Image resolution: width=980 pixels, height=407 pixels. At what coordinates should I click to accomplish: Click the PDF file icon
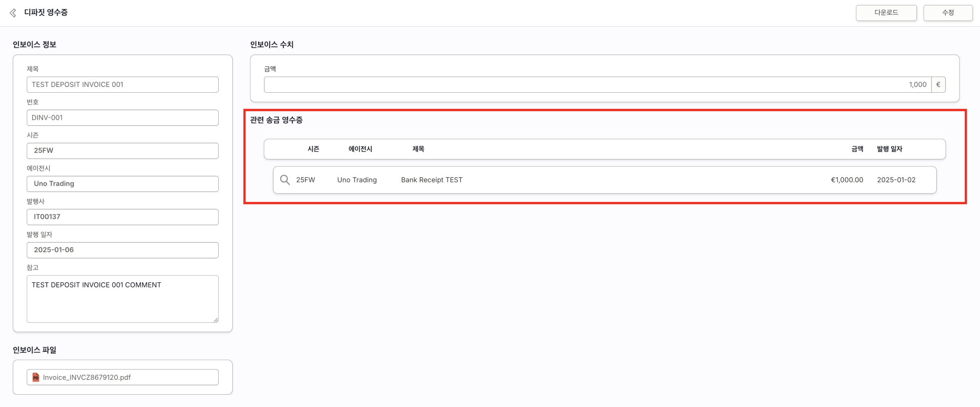36,377
